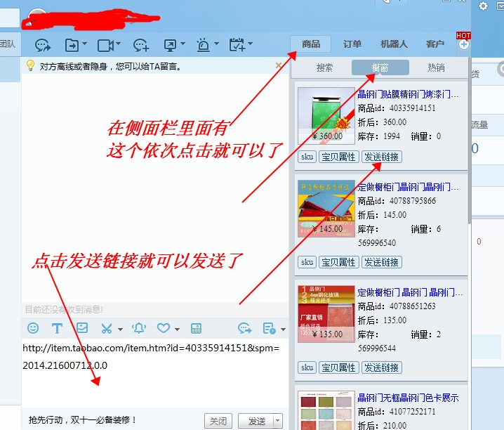The width and height of the screenshot is (504, 430).
Task: Start a video call with camera icon
Action: [106, 46]
